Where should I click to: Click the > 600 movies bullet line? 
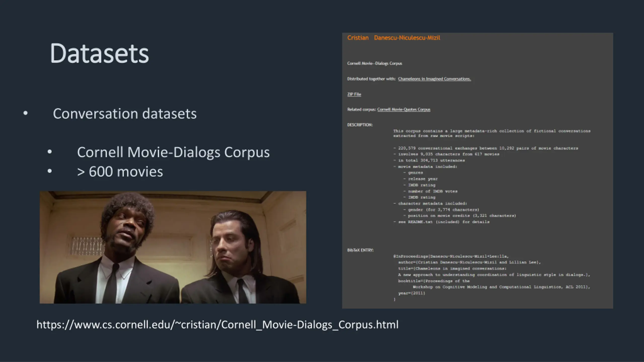point(120,172)
